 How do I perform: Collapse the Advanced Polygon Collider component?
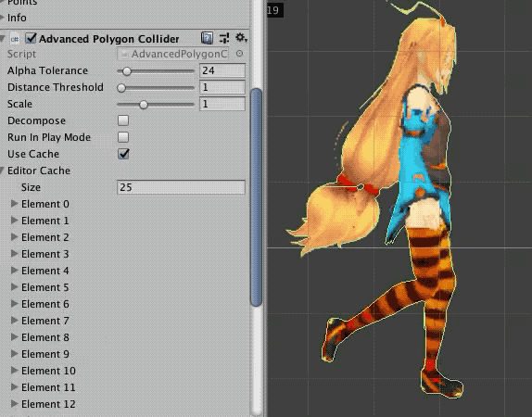click(x=3, y=39)
